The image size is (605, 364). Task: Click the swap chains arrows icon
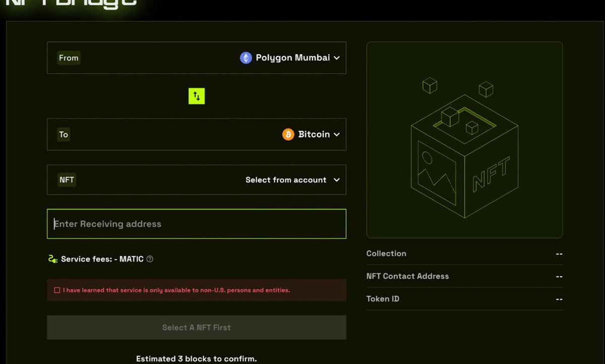coord(197,96)
